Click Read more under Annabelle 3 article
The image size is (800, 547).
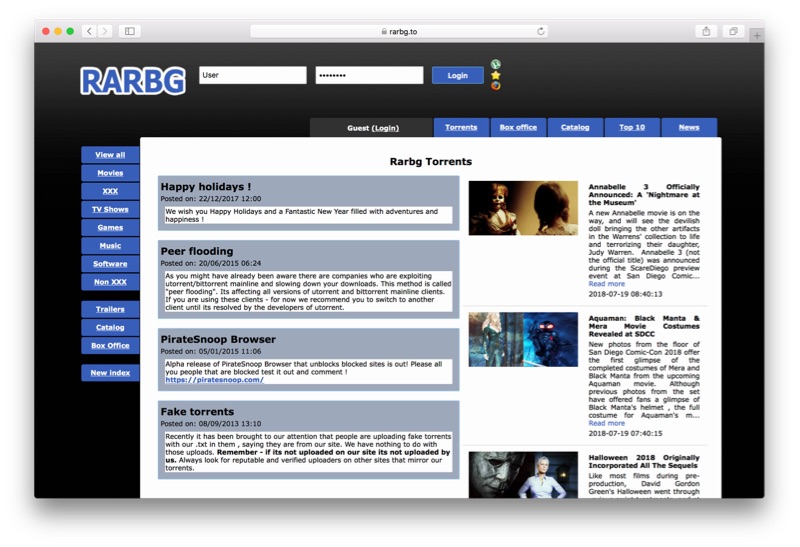pos(606,284)
